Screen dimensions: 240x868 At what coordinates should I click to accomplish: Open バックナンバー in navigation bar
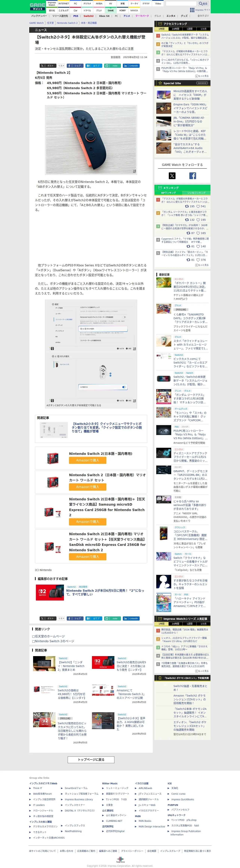coord(39,16)
